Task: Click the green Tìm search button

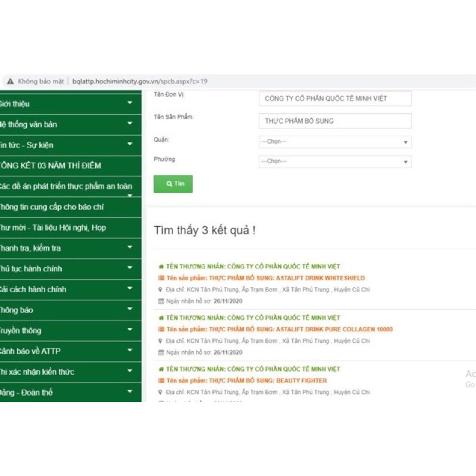Action: coord(173,184)
